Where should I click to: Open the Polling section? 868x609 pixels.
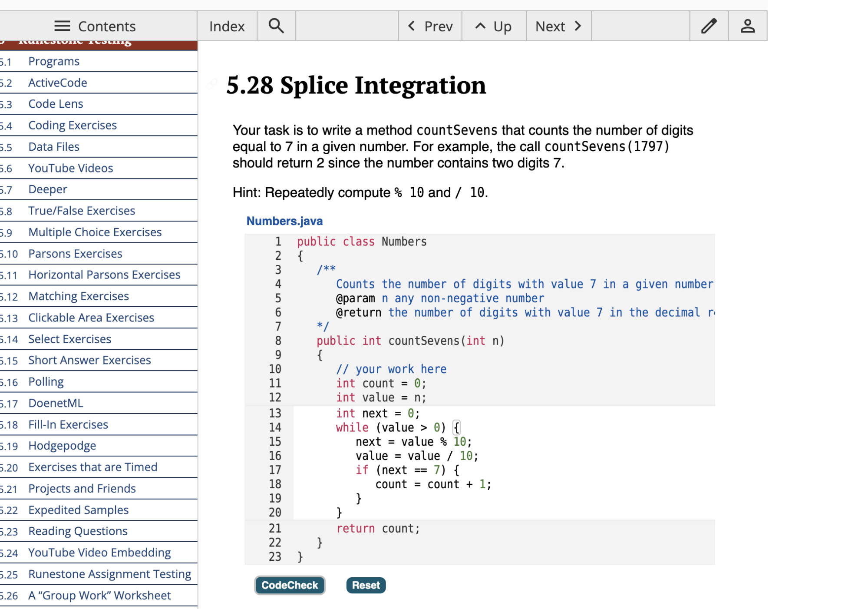pyautogui.click(x=46, y=382)
